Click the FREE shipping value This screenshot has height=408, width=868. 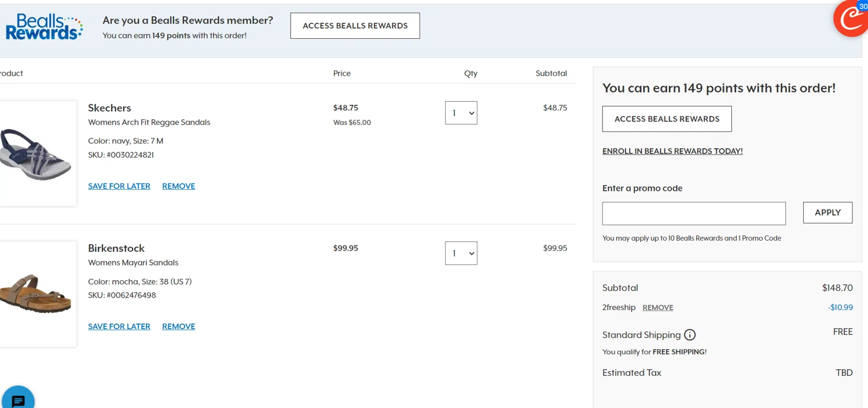tap(843, 332)
